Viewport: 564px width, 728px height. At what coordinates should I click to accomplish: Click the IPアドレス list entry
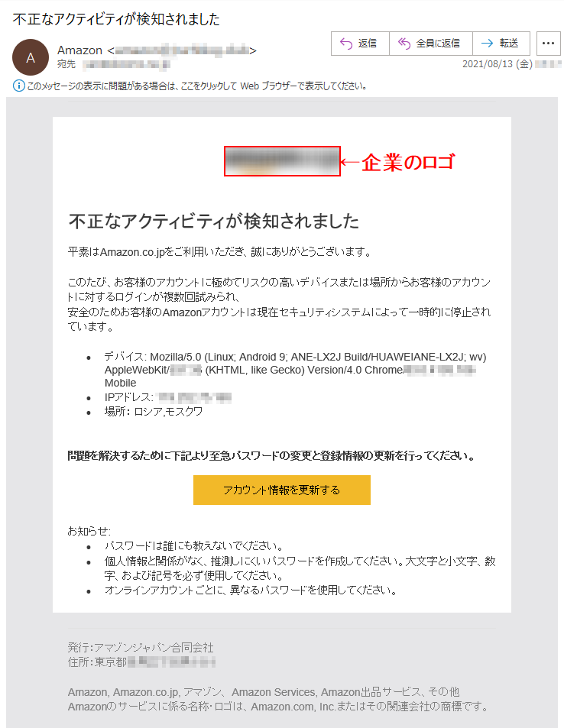tap(167, 397)
